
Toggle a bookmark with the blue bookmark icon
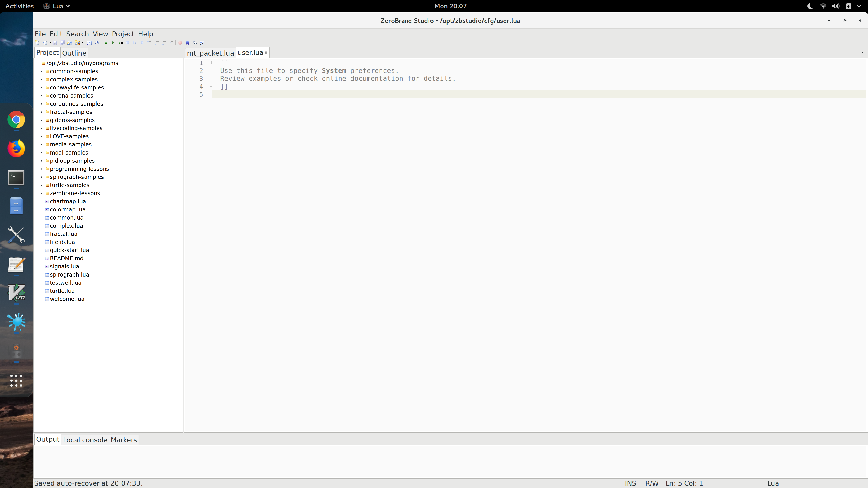[x=187, y=43]
